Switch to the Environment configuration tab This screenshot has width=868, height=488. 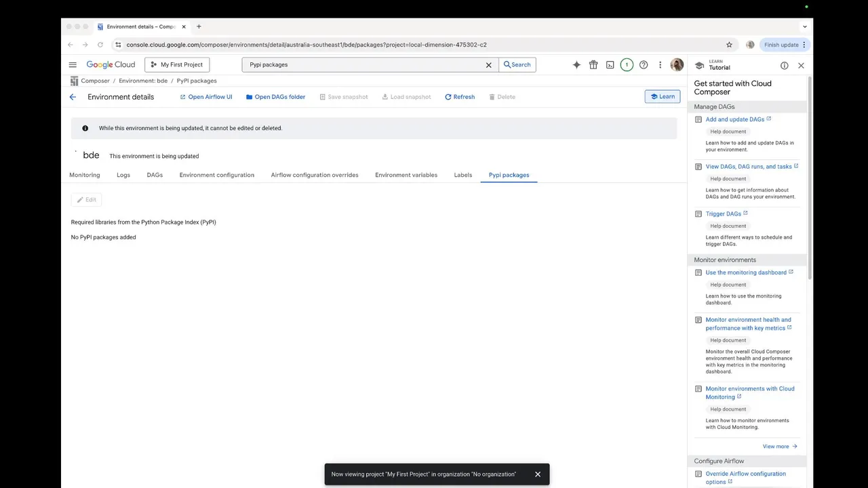tap(217, 175)
